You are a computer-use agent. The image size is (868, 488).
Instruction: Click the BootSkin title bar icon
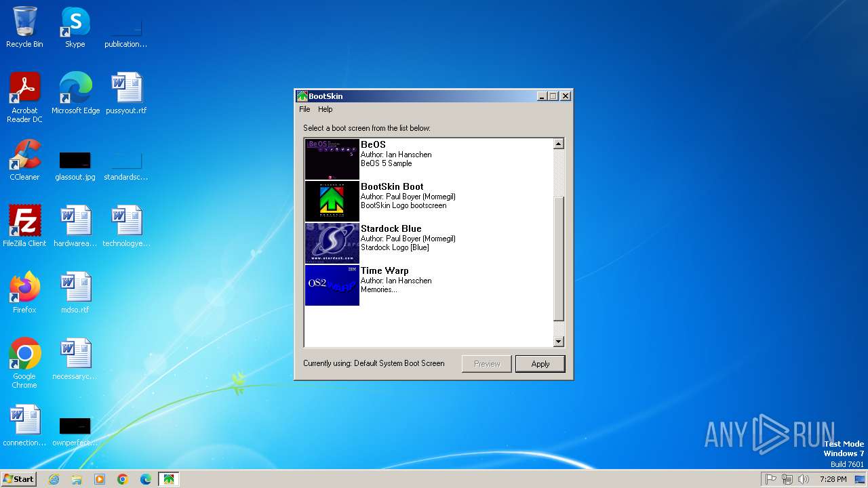pos(302,96)
